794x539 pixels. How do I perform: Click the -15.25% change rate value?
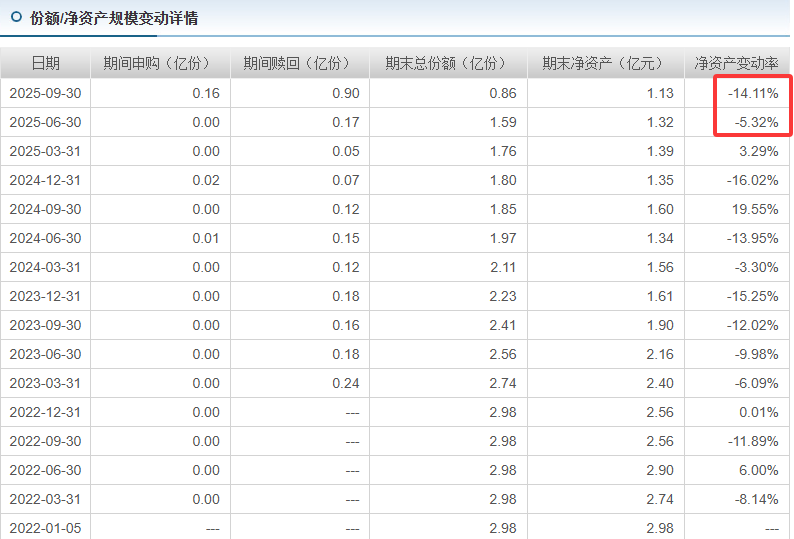pyautogui.click(x=752, y=296)
